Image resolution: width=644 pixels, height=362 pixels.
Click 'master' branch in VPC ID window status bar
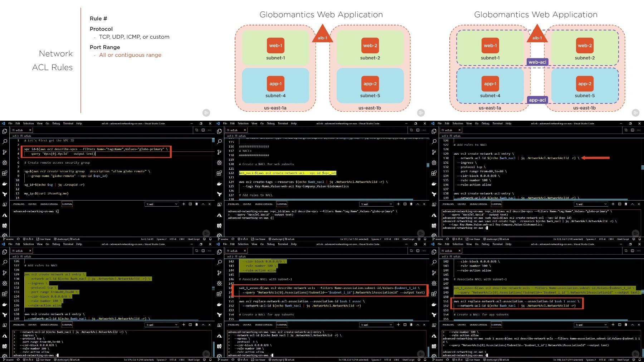(9, 239)
